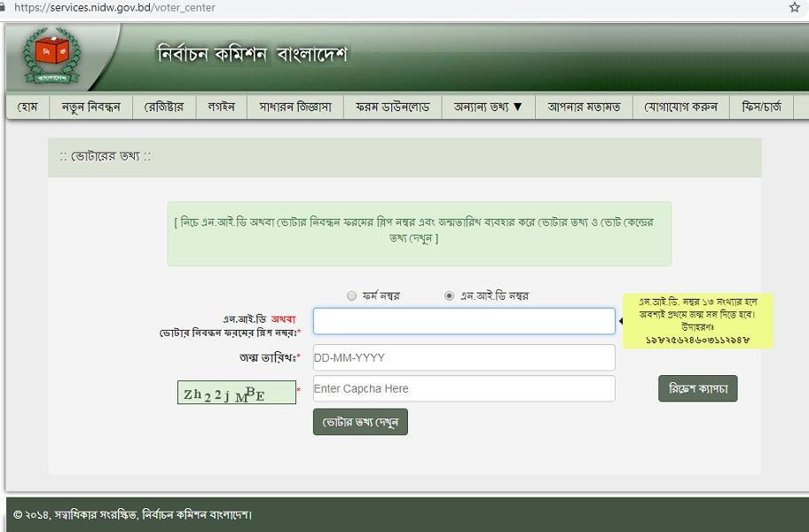Click the CAPTCHA image Zh22jMBE
The height and width of the screenshot is (532, 809).
[x=236, y=393]
